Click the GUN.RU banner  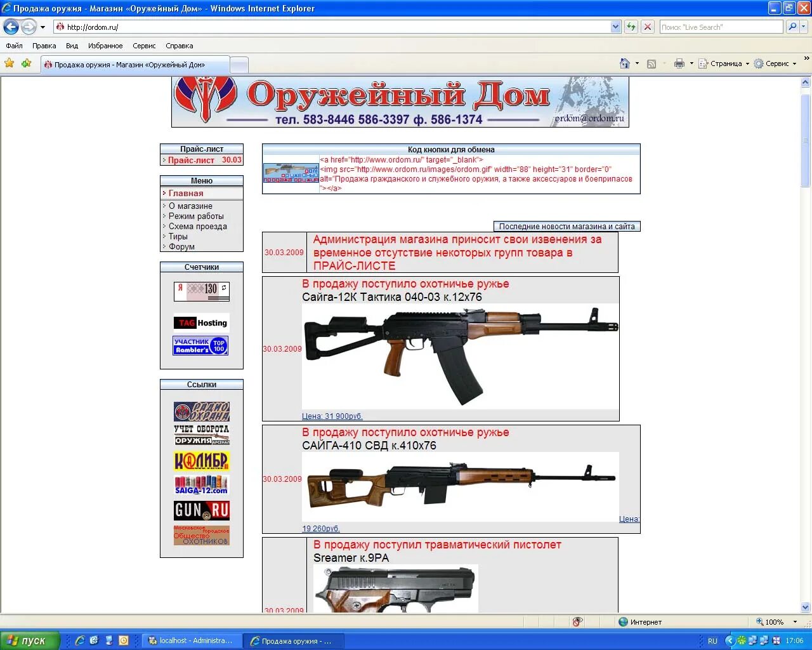point(202,510)
